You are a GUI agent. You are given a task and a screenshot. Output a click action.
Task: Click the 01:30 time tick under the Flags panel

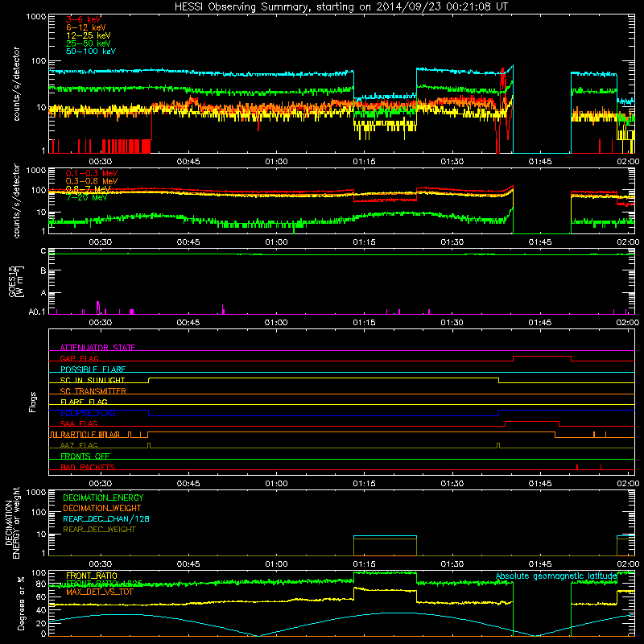point(452,484)
